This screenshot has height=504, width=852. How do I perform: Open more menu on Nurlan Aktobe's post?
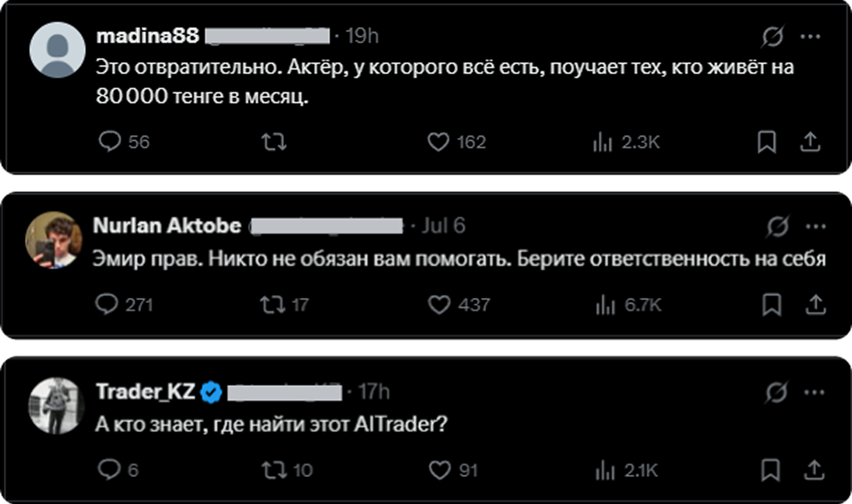click(816, 227)
